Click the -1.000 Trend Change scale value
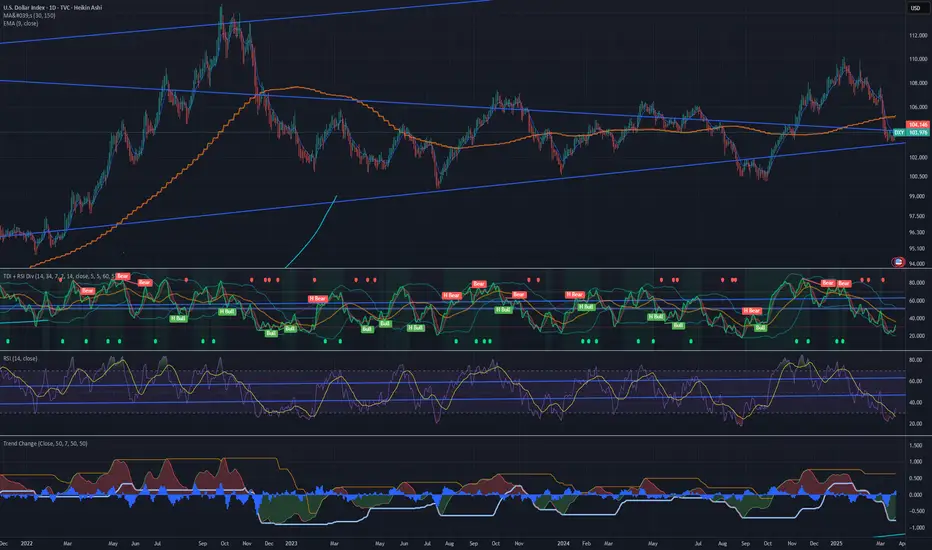The height and width of the screenshot is (550, 932). [915, 528]
